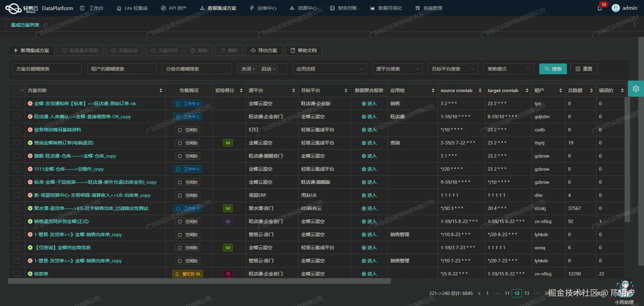Click the refresh icon in 空闲 status badge
The image size is (644, 306).
pos(180,130)
